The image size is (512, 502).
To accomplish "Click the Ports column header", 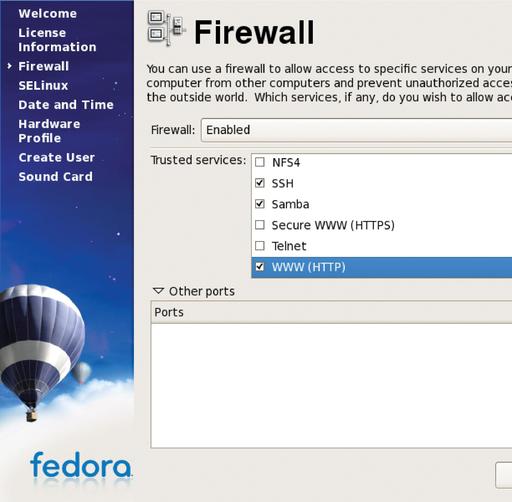I will [331, 312].
